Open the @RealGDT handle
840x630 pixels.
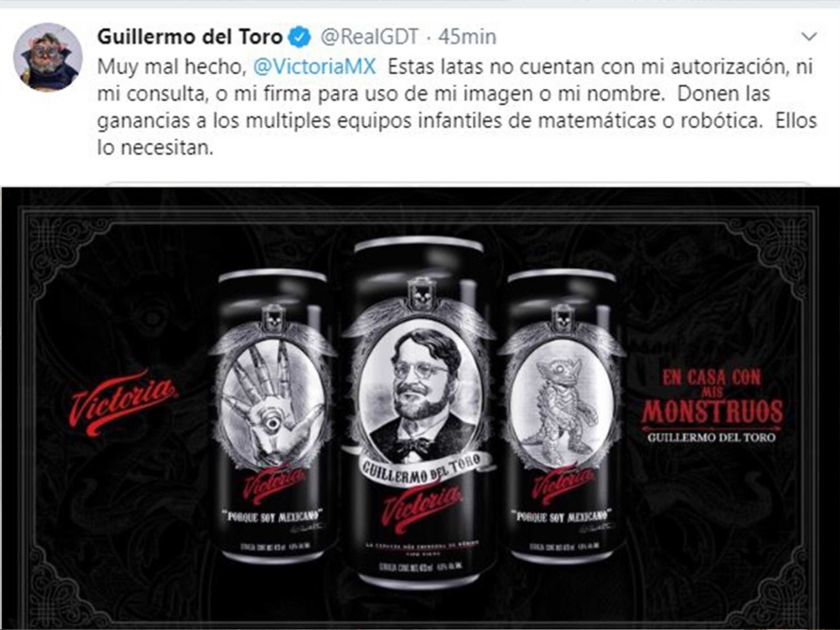369,37
